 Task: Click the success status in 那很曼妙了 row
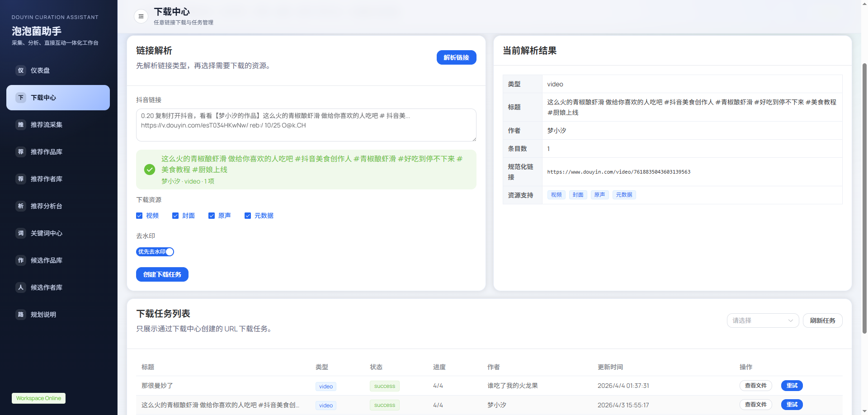[x=384, y=386]
